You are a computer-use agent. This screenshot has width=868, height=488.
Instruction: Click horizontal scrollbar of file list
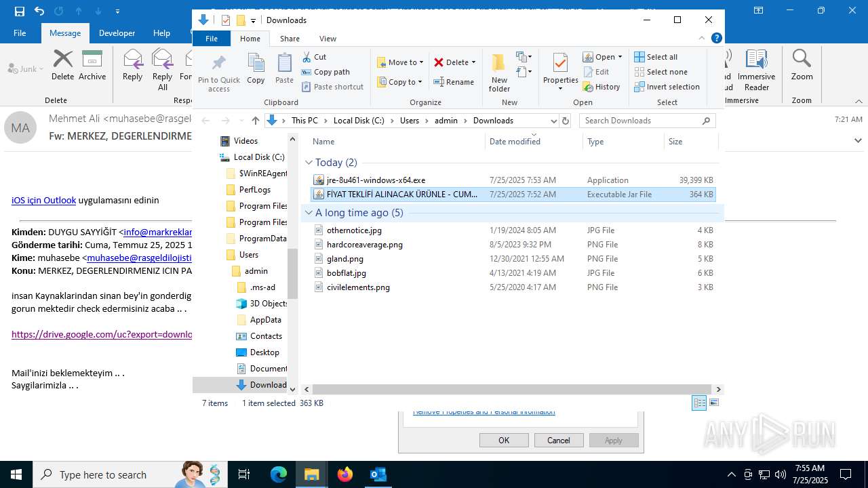tap(512, 389)
